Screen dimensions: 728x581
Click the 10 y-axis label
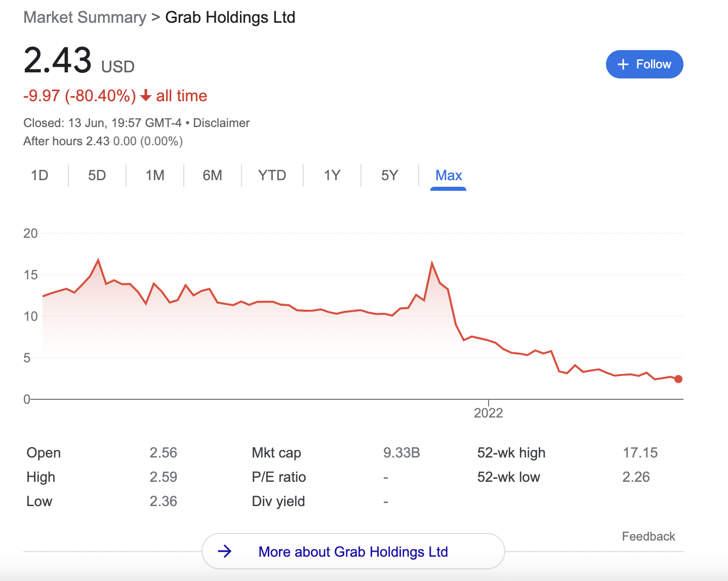click(x=30, y=316)
